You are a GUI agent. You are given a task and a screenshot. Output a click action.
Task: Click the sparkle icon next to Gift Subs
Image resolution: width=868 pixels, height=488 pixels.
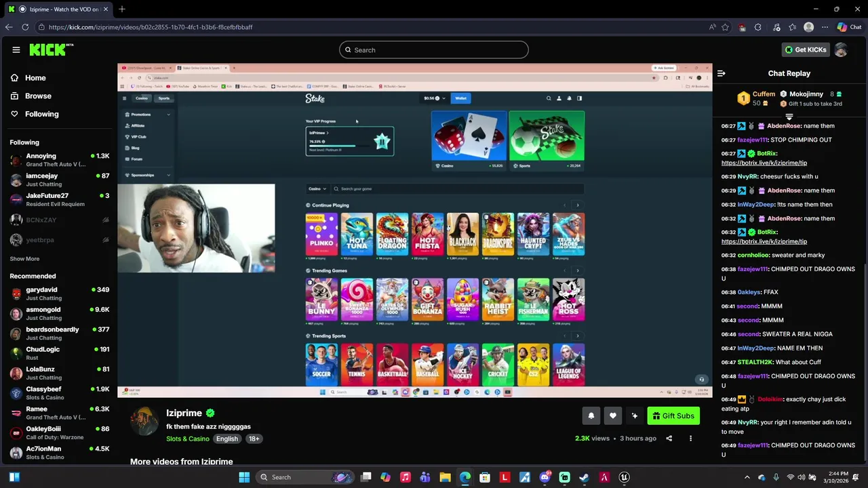pos(634,415)
